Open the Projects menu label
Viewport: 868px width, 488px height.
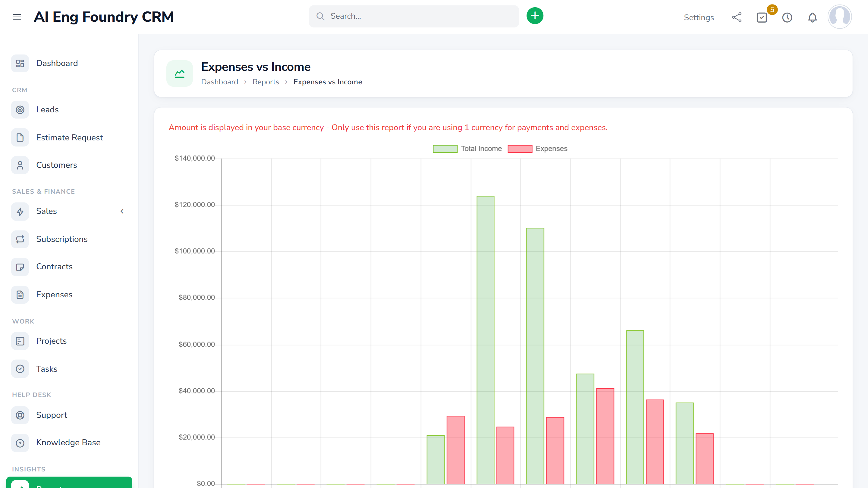tap(52, 341)
